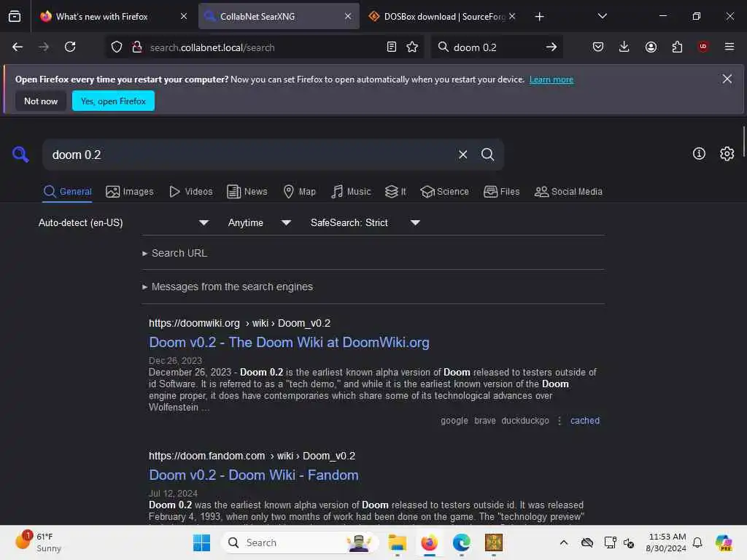
Task: Click Yes, open Firefox button
Action: 113,101
